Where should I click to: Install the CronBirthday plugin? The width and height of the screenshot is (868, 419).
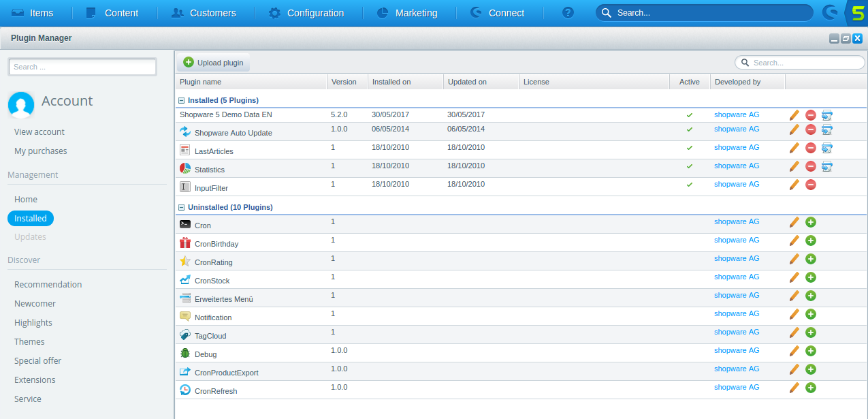(811, 240)
